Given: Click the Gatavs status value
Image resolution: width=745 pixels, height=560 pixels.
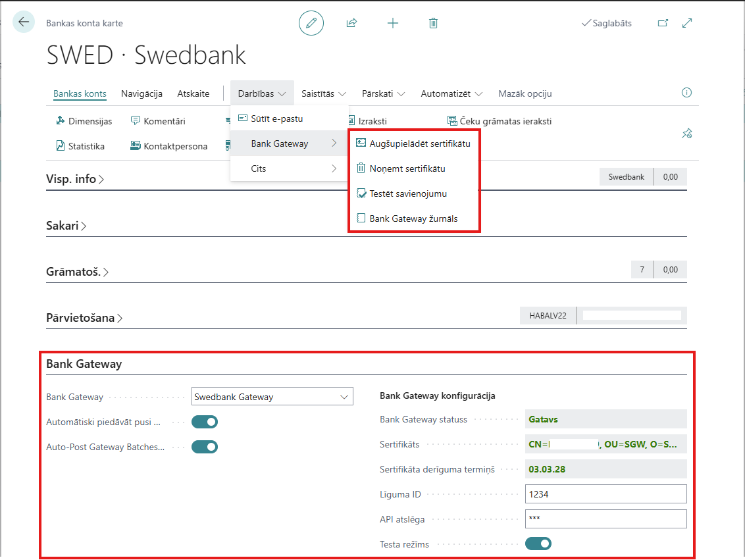Looking at the screenshot, I should click(605, 419).
